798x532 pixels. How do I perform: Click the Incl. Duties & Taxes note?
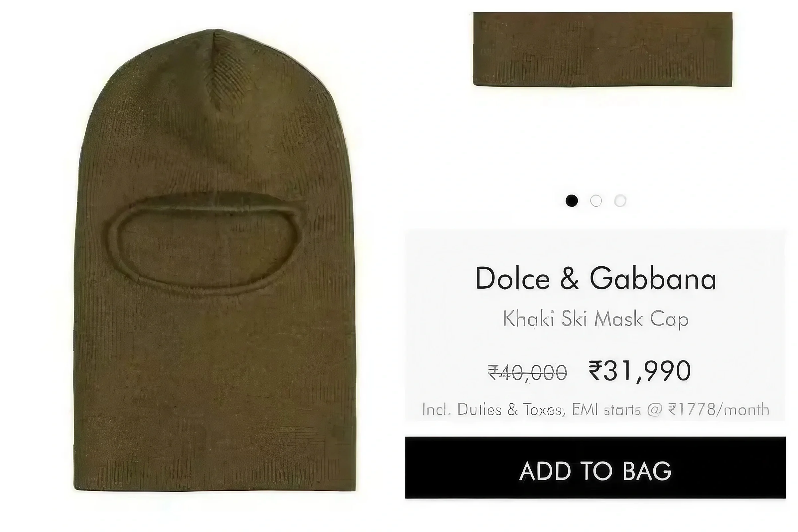coord(493,410)
